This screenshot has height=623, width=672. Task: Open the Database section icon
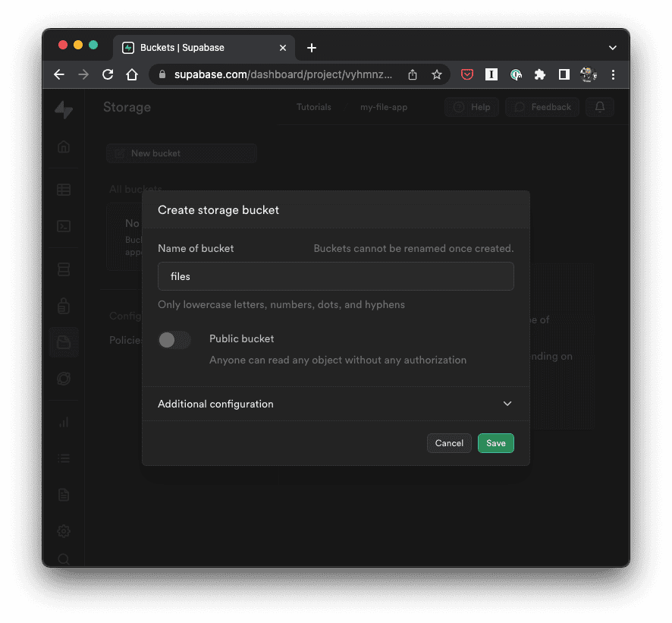(63, 269)
